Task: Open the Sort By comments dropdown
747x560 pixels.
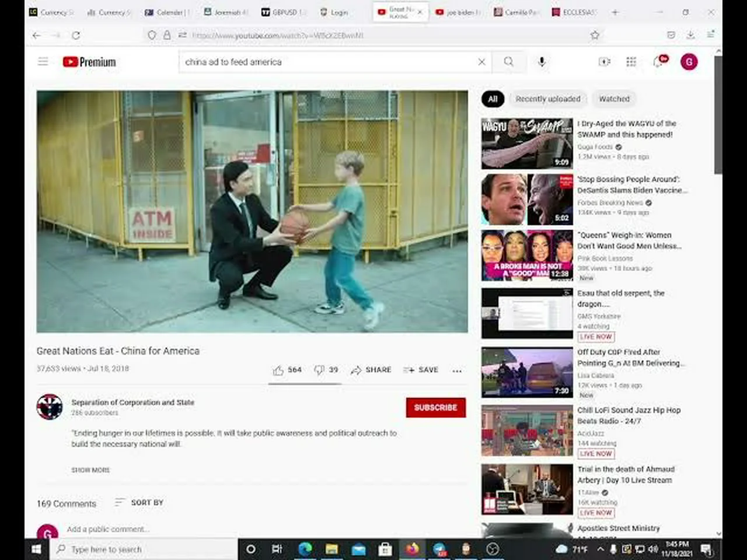Action: (139, 502)
